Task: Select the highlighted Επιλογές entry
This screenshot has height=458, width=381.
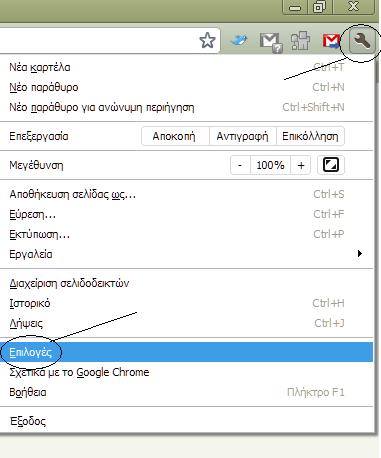Action: [x=186, y=352]
